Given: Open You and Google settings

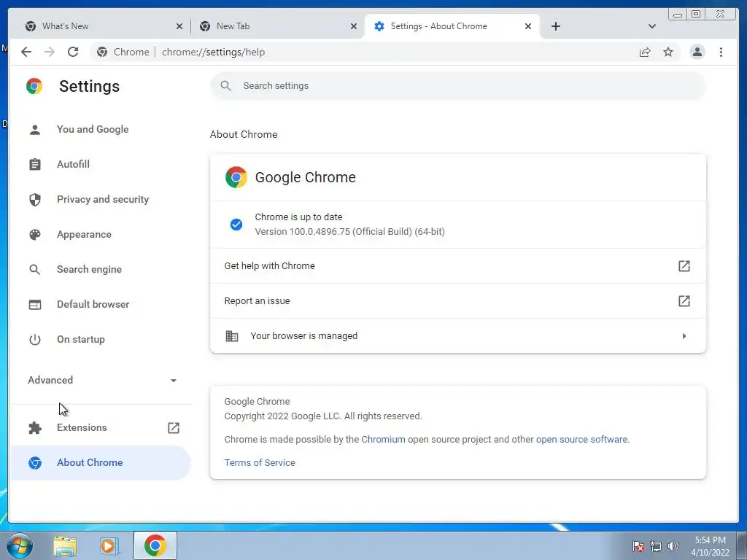Looking at the screenshot, I should pyautogui.click(x=101, y=130).
